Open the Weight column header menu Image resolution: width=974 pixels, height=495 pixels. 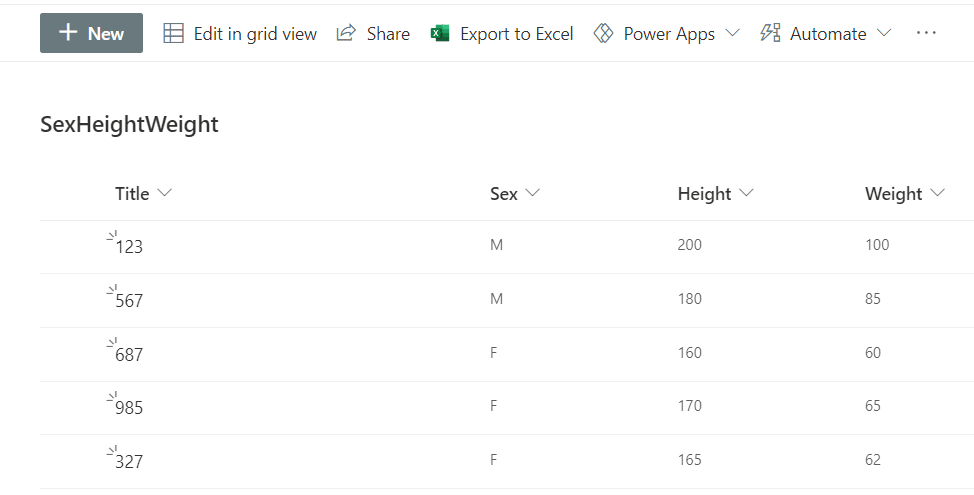937,193
